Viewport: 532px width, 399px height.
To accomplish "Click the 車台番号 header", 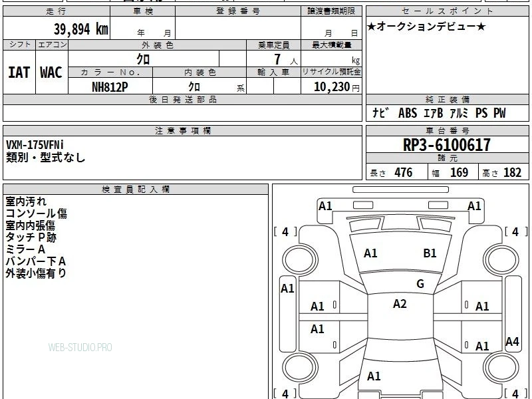I will pyautogui.click(x=448, y=131).
